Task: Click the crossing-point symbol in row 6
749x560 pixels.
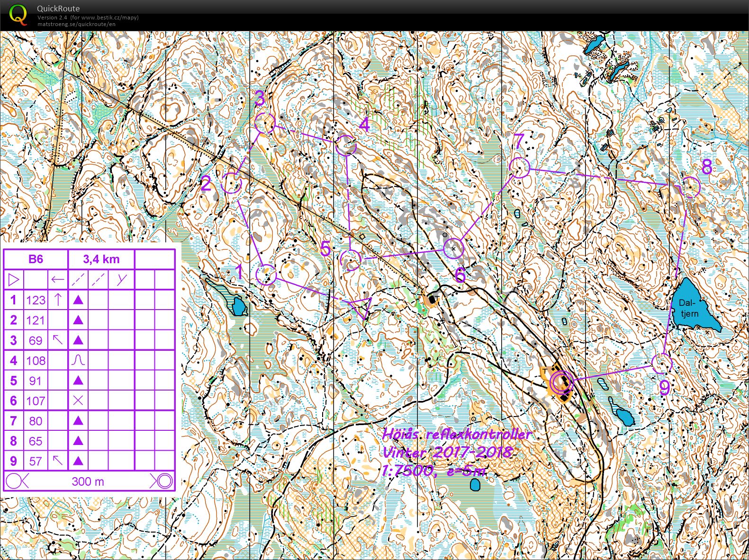Action: [78, 400]
